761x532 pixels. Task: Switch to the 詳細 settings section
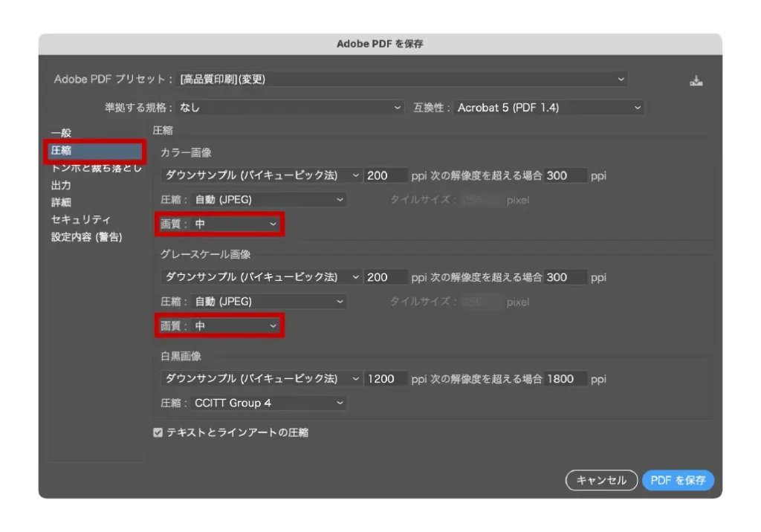(x=62, y=202)
